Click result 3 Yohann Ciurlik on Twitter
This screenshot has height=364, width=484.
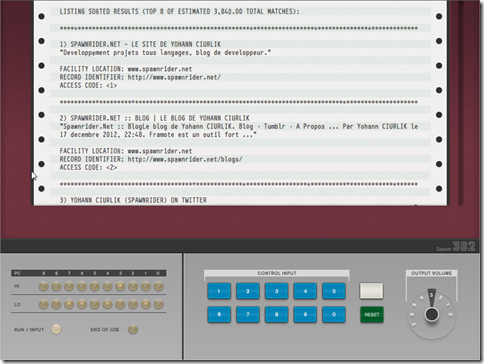point(133,200)
